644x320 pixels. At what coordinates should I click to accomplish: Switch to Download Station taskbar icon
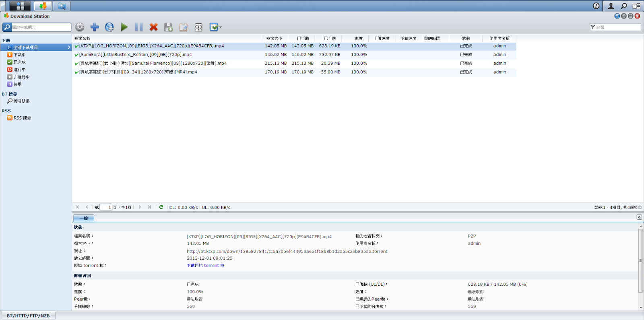pyautogui.click(x=43, y=6)
